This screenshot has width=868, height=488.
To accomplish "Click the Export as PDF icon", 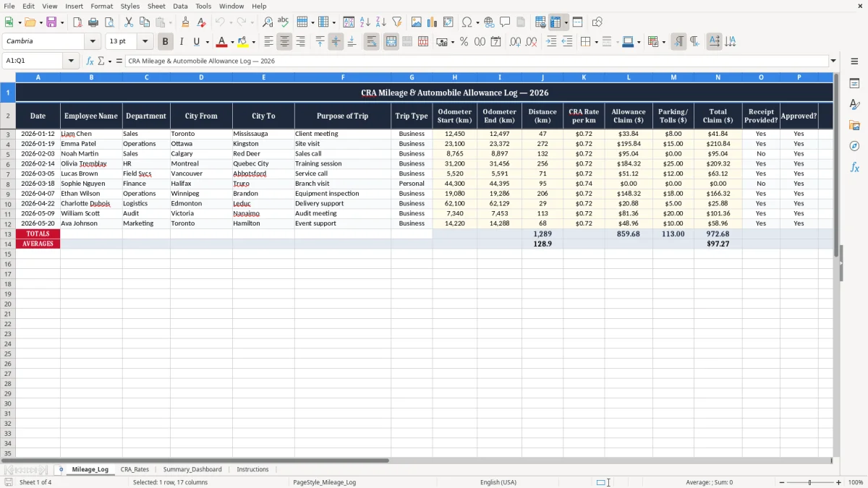I will point(77,22).
